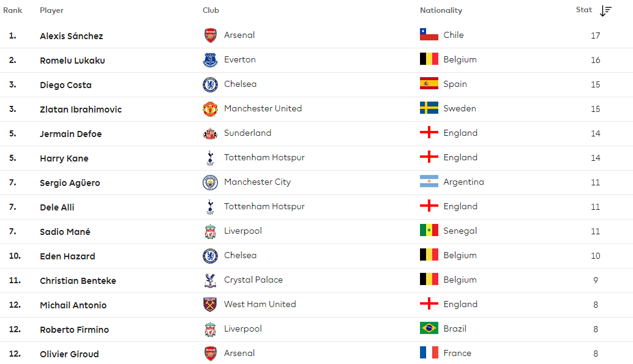Click the Senegal flag icon
The image size is (633, 364).
coord(429,231)
